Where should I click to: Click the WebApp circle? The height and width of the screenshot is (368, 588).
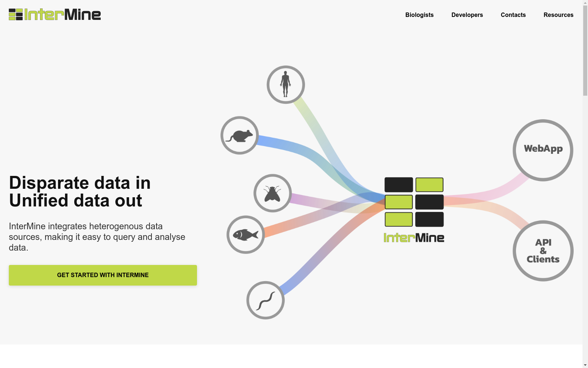543,150
